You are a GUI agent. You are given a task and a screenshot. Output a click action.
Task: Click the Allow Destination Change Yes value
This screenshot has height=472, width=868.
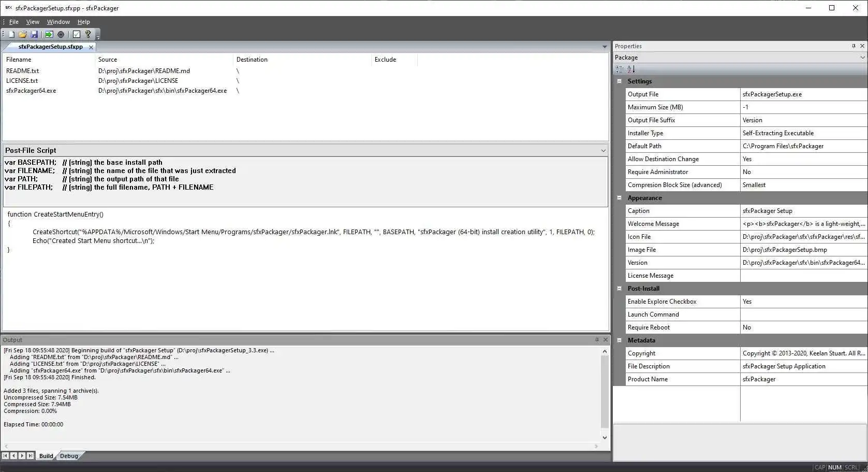pos(804,159)
